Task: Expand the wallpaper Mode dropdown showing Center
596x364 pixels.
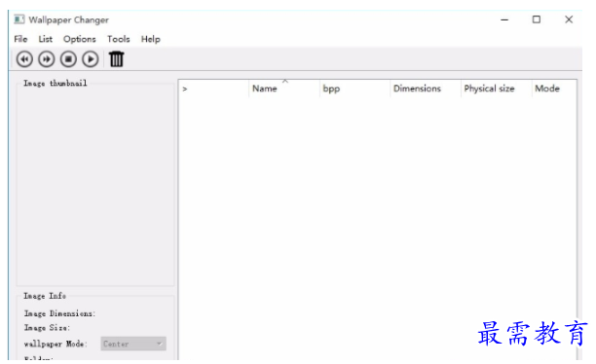Action: tap(133, 344)
